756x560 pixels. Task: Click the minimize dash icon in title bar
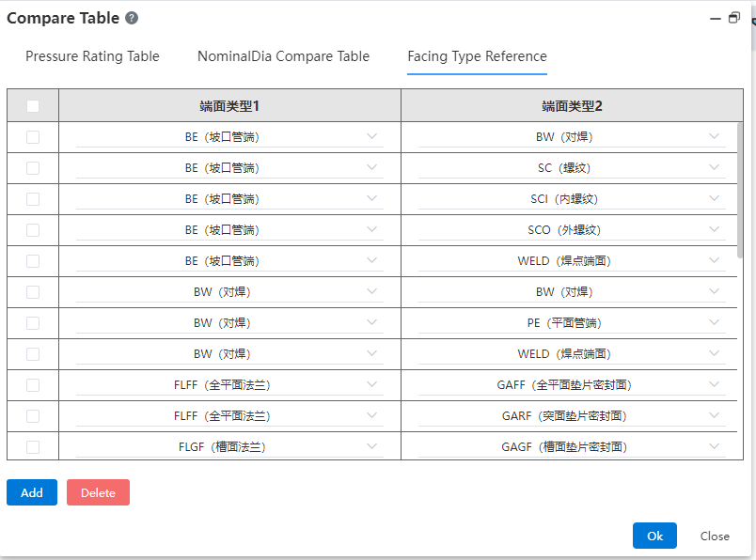pyautogui.click(x=716, y=19)
